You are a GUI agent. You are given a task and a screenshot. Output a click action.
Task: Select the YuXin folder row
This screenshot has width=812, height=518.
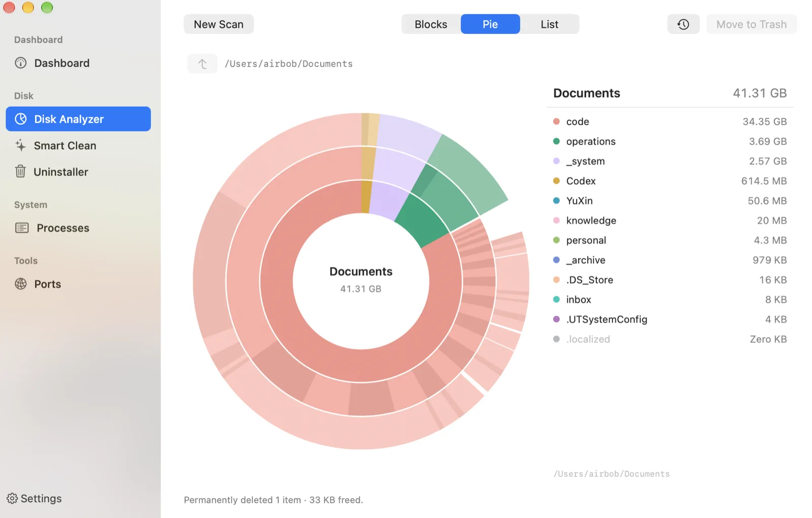pos(670,201)
